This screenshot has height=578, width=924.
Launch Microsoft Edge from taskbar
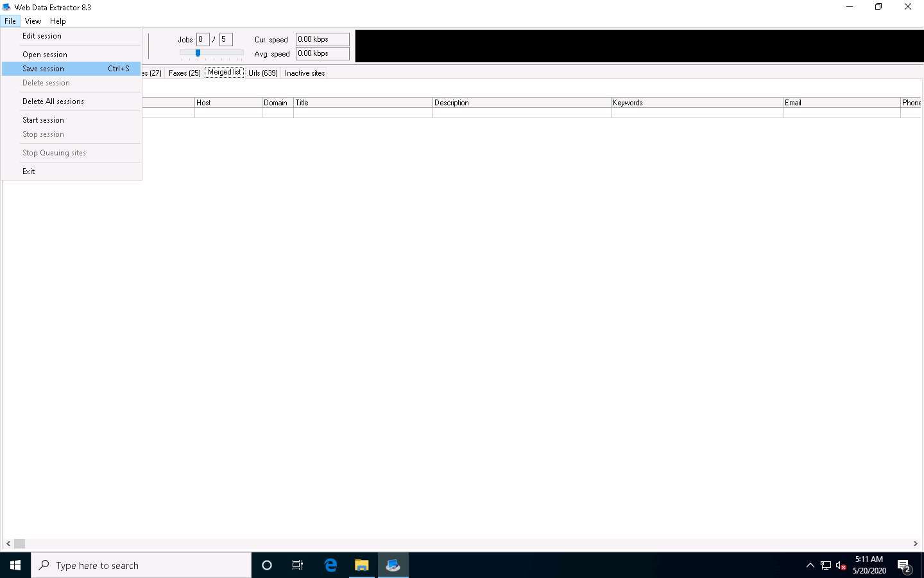pyautogui.click(x=330, y=565)
